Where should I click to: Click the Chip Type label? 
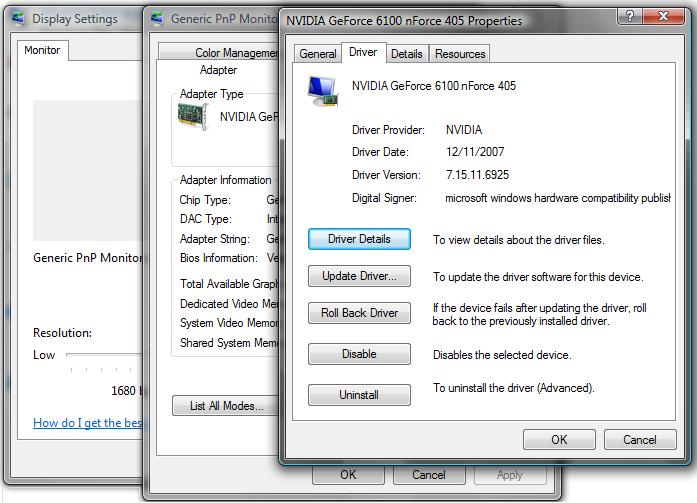205,200
